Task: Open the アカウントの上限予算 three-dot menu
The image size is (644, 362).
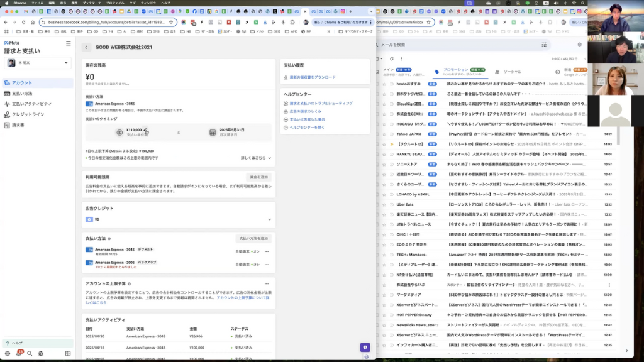Action: (x=267, y=283)
